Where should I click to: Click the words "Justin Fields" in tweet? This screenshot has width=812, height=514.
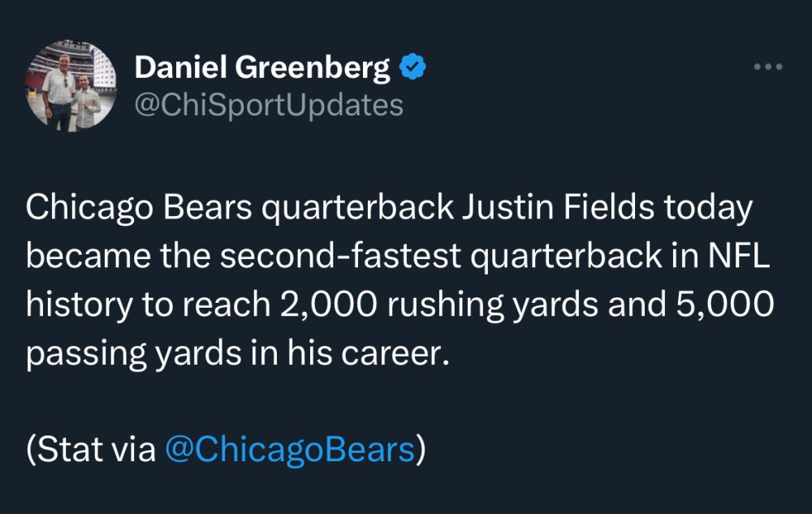coord(558,207)
